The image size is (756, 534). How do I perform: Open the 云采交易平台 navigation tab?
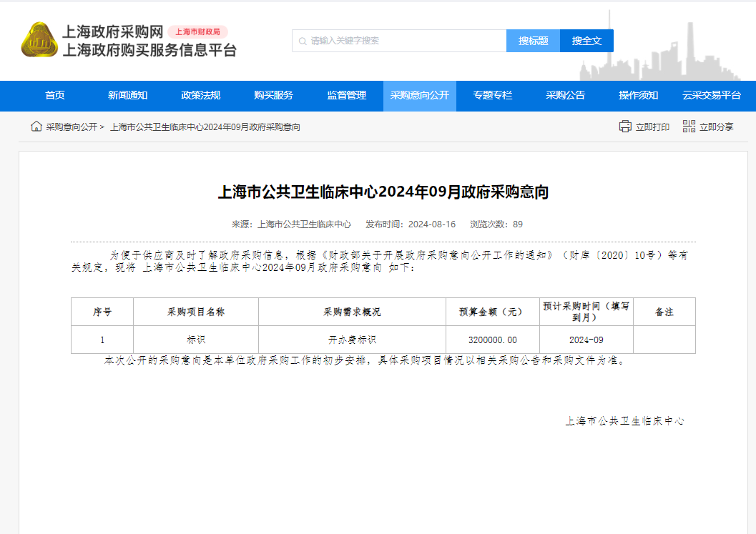[x=711, y=95]
